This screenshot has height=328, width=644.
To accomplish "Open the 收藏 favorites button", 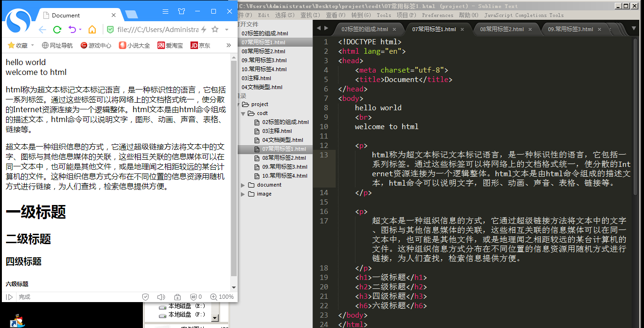I will tap(18, 46).
